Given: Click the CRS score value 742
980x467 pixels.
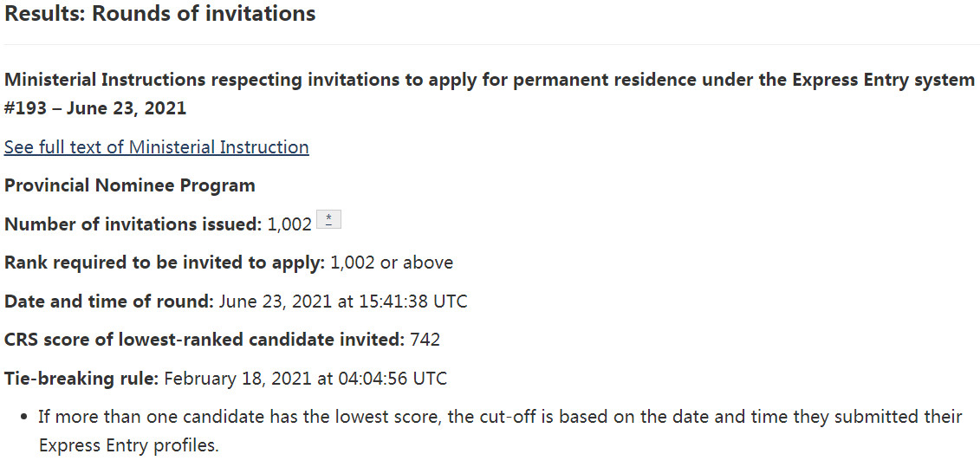Looking at the screenshot, I should coord(425,340).
